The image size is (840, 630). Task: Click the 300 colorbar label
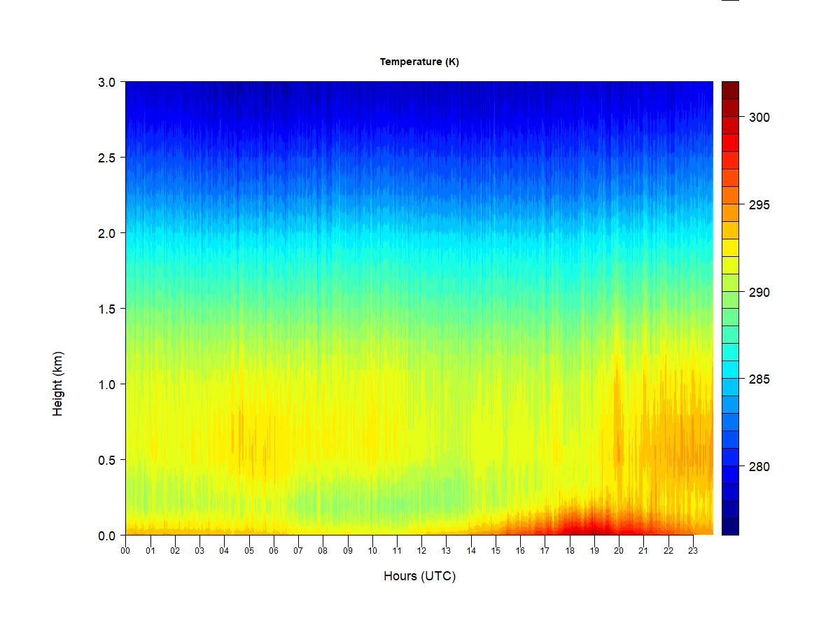point(759,118)
